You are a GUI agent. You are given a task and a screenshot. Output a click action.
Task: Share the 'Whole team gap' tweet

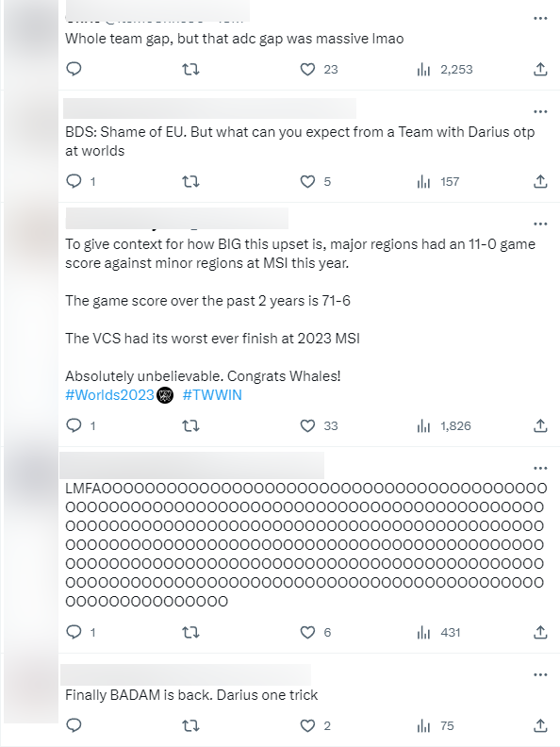540,70
